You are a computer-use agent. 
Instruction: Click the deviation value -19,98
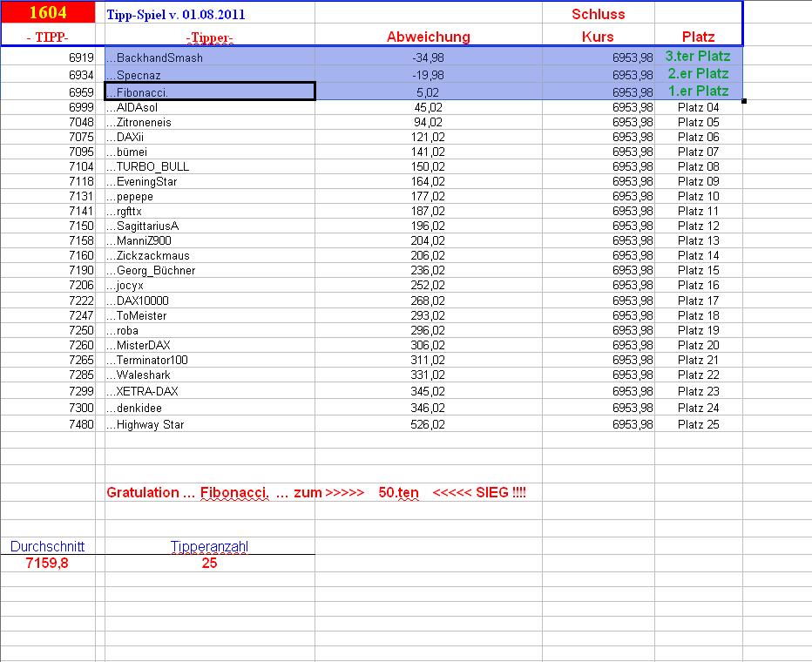point(429,75)
